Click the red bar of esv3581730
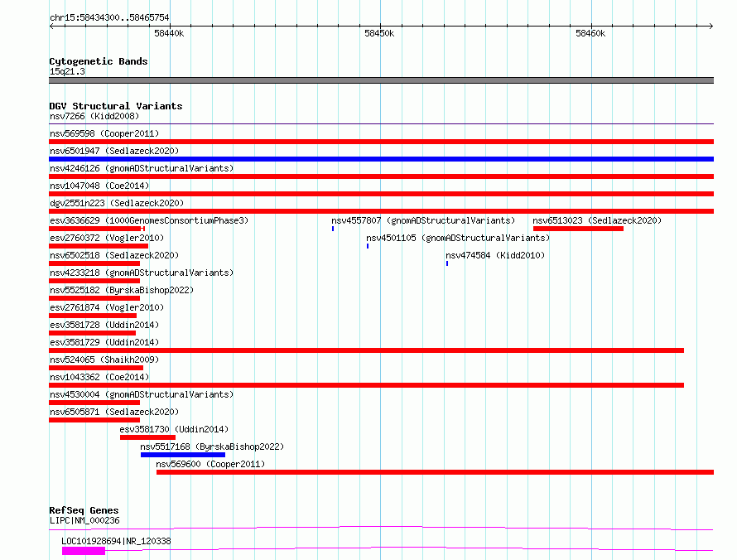Screen dimensions: 737x560 147,437
